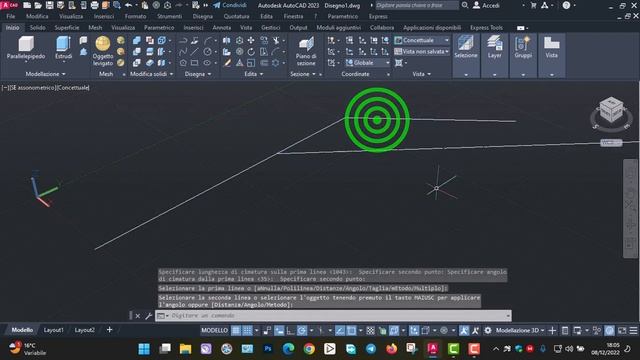
Task: Toggle grid display in status bar
Action: tap(236, 331)
